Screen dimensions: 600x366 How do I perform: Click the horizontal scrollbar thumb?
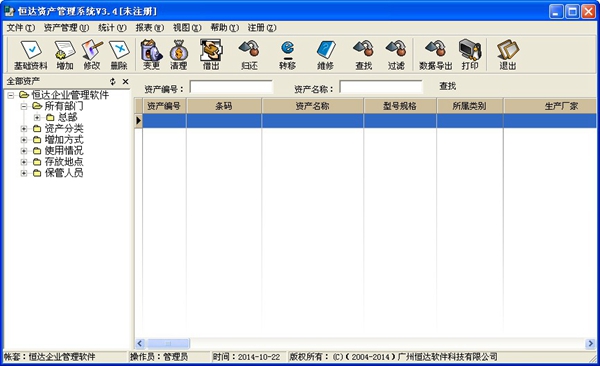coord(168,343)
